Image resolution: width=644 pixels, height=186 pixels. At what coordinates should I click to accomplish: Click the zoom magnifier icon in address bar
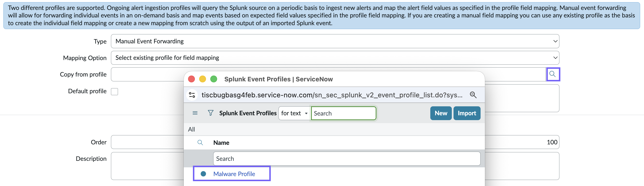(x=473, y=95)
